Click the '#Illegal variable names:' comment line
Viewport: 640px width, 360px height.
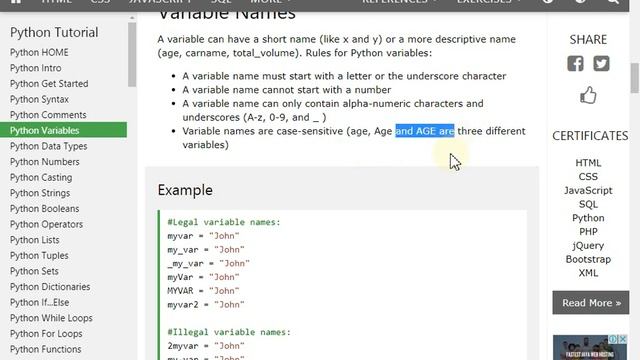coord(229,332)
